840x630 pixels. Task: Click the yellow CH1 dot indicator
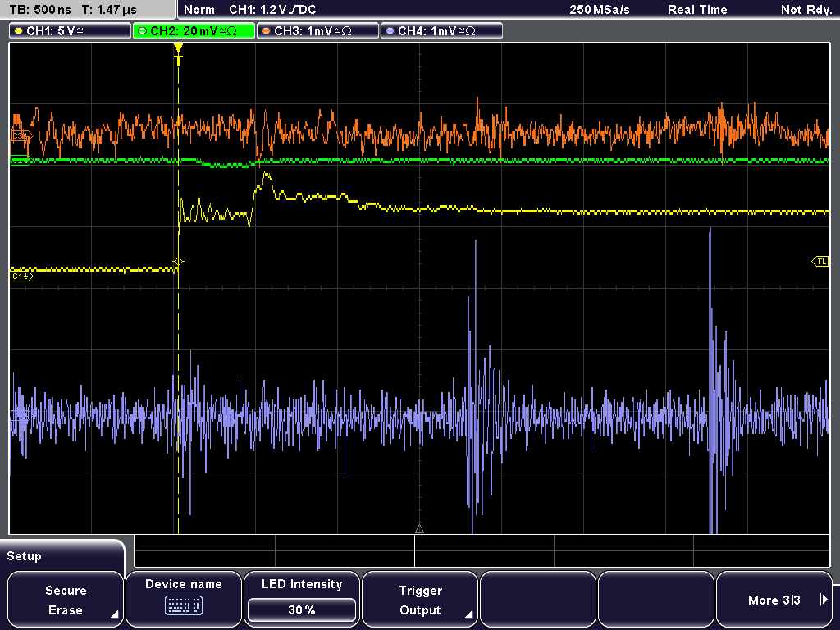[x=19, y=31]
